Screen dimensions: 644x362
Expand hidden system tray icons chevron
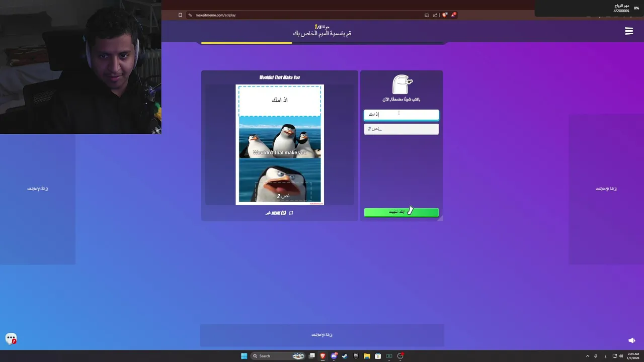587,356
